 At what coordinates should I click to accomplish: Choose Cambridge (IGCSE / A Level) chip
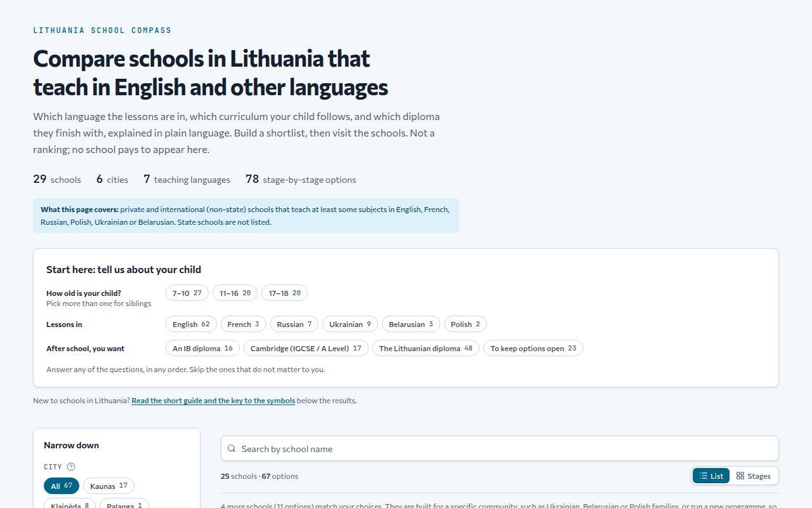tap(306, 348)
